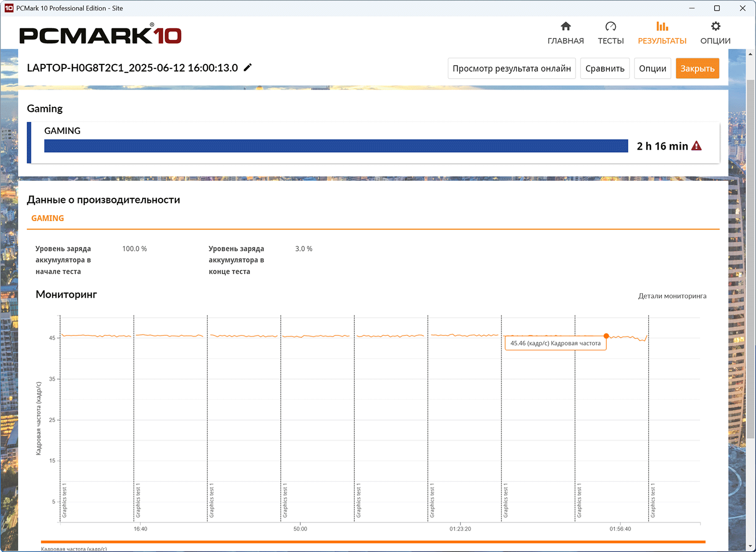Open the ГЛАВНАЯ home icon

[565, 27]
